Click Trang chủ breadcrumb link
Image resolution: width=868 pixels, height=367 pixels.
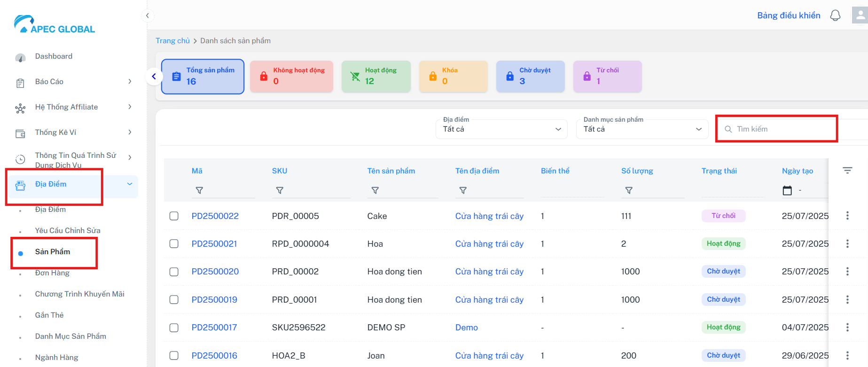coord(172,41)
